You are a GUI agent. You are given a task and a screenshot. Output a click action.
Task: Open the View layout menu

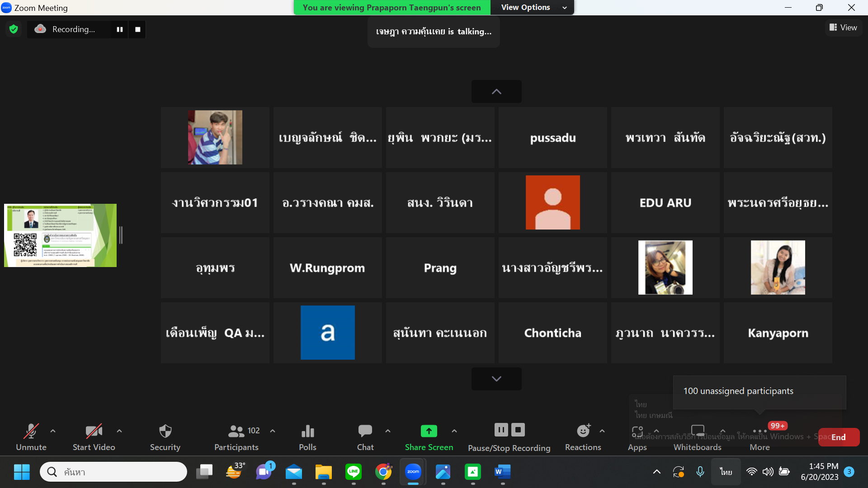pyautogui.click(x=844, y=28)
